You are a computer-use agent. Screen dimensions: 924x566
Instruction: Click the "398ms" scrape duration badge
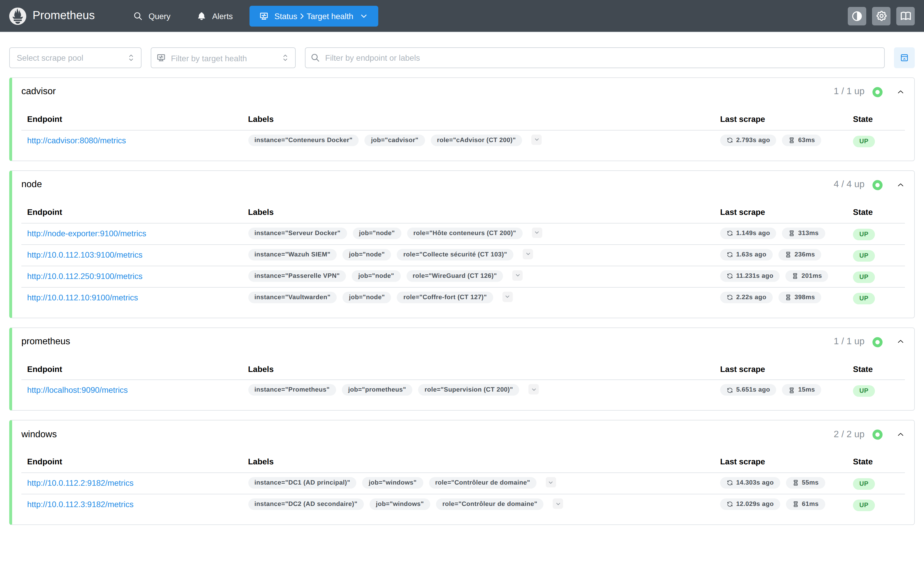800,297
